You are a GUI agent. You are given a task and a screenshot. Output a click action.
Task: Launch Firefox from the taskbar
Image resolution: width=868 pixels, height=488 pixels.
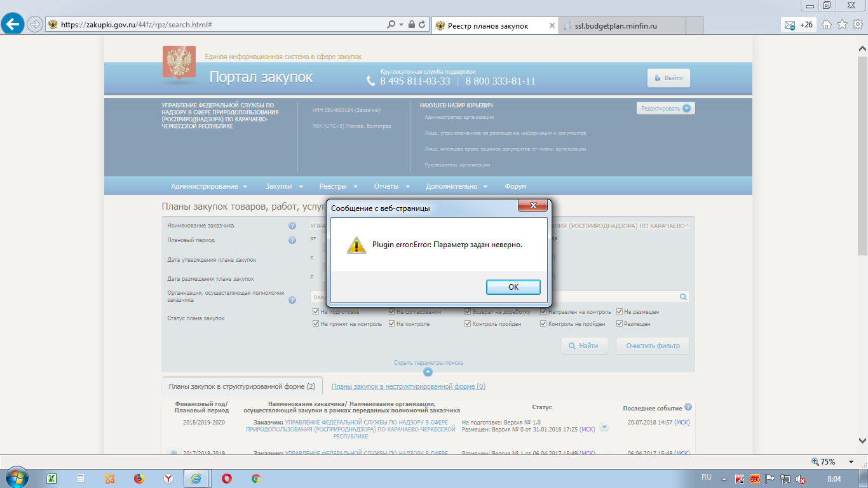[139, 478]
